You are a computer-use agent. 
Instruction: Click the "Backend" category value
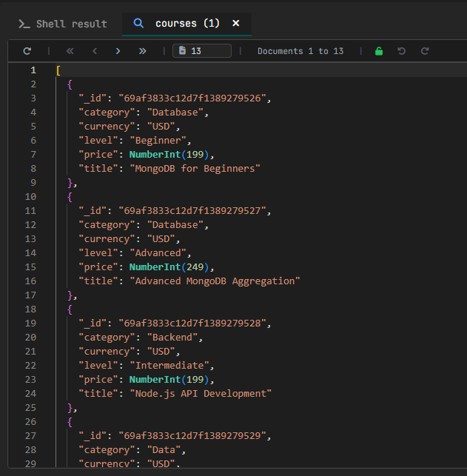click(172, 338)
